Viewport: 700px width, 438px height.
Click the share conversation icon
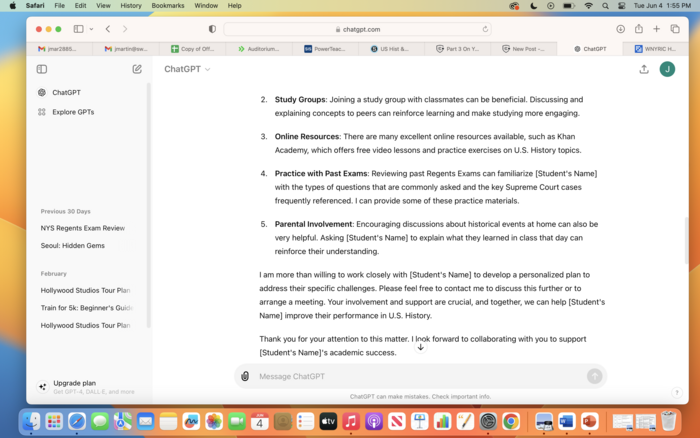pos(644,69)
